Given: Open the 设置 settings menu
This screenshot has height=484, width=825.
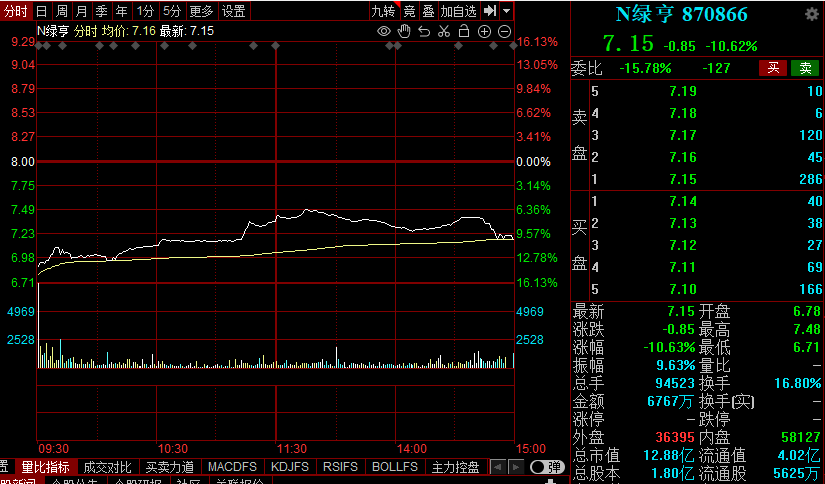Looking at the screenshot, I should (x=234, y=11).
